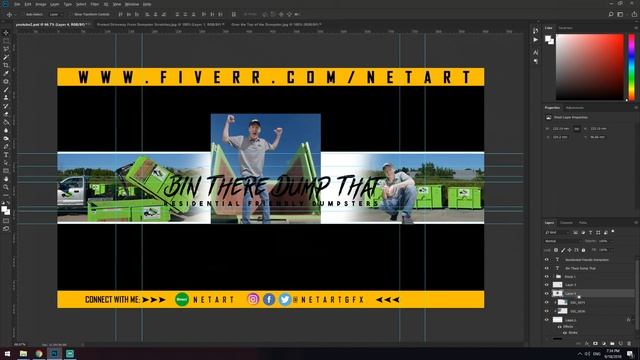Open the blend mode Normal dropdown
This screenshot has height=360, width=640.
coord(563,241)
